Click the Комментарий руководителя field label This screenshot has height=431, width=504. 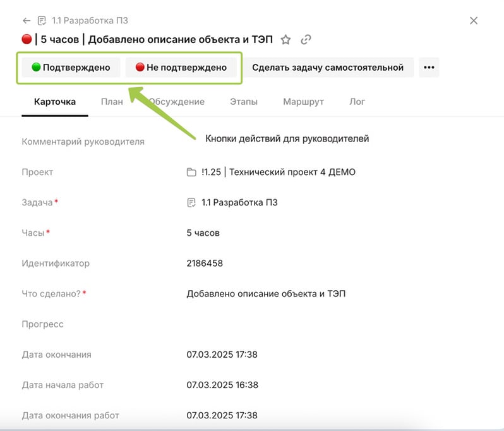pyautogui.click(x=83, y=142)
